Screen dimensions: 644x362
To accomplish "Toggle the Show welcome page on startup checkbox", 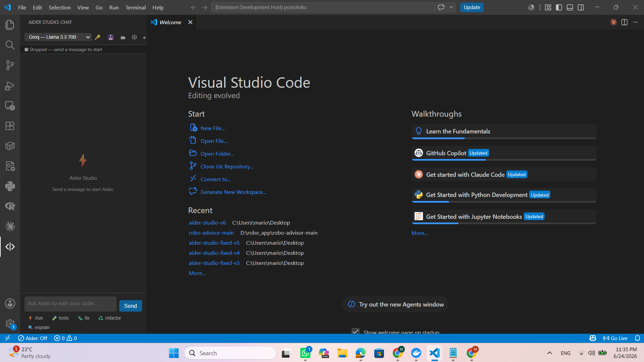I will [355, 331].
